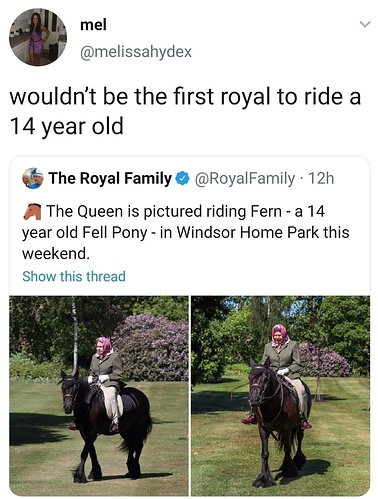The width and height of the screenshot is (378, 499).
Task: Click the rider's pink headscarf in left photo
Action: pos(104,346)
